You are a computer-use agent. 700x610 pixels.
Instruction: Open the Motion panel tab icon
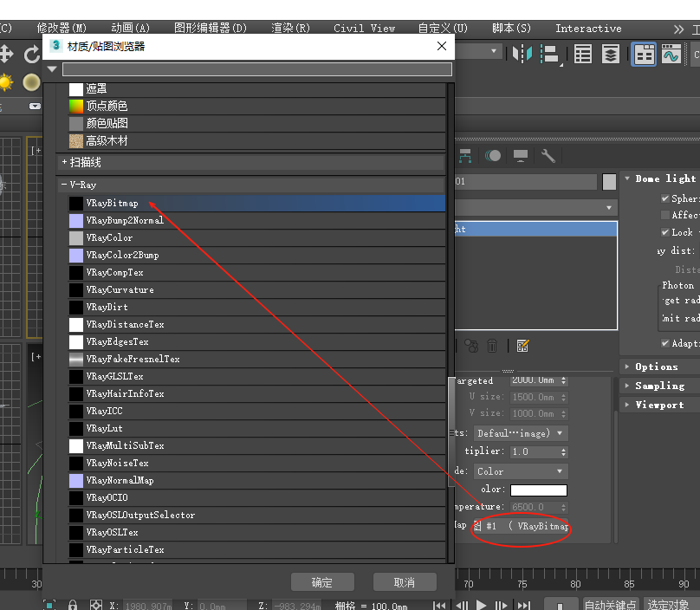pos(493,156)
